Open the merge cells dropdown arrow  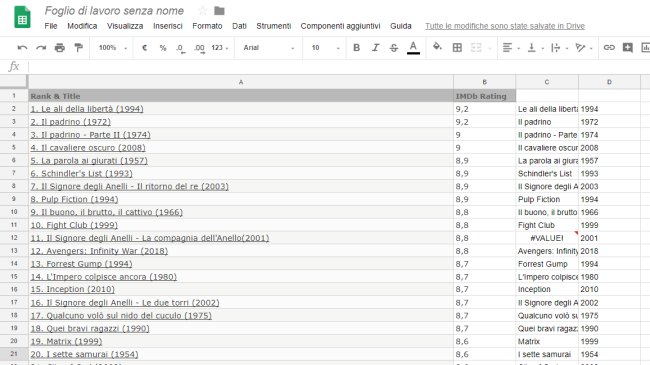point(490,48)
